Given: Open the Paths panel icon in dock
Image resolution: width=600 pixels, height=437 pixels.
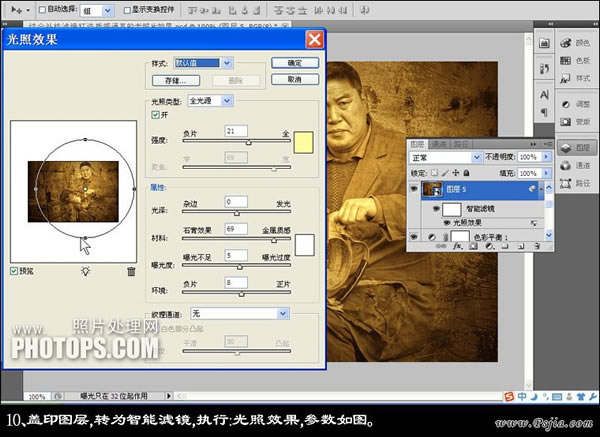Looking at the screenshot, I should coord(566,183).
